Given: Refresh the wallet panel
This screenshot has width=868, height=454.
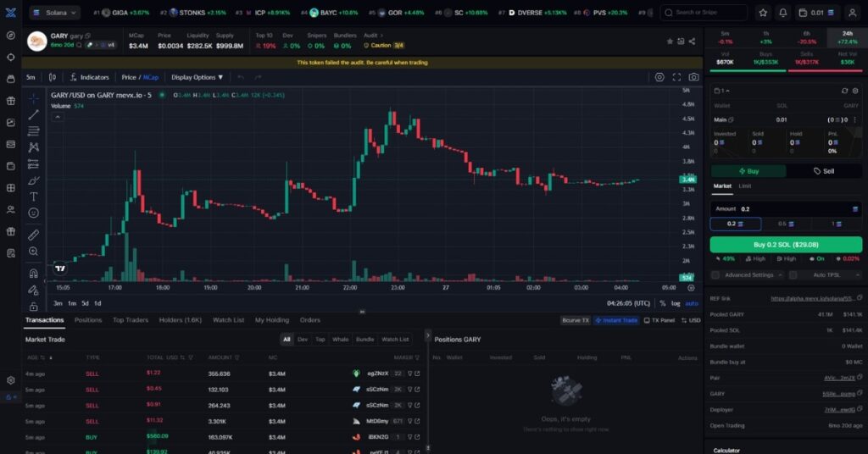Looking at the screenshot, I should coord(844,91).
